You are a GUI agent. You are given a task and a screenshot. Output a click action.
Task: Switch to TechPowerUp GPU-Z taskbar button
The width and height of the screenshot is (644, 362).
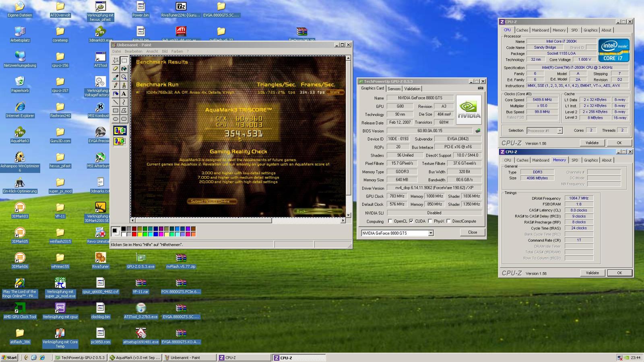tap(80, 358)
